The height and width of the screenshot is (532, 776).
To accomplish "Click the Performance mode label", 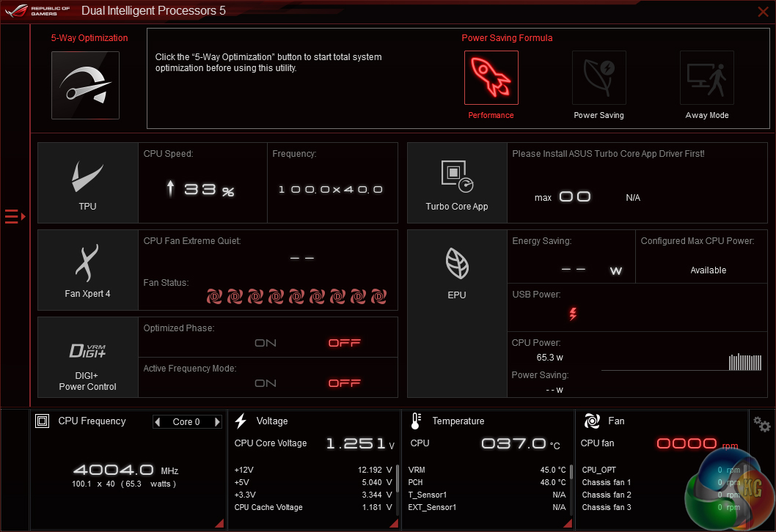I will [491, 115].
